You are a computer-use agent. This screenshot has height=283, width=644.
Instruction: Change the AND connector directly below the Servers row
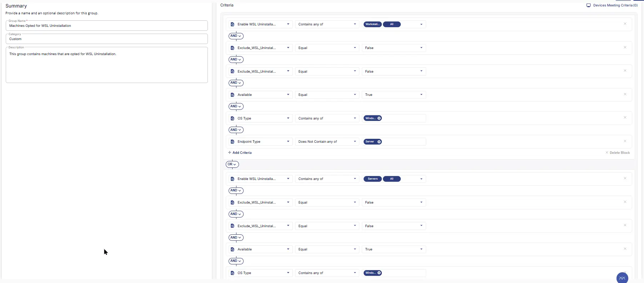(x=236, y=190)
